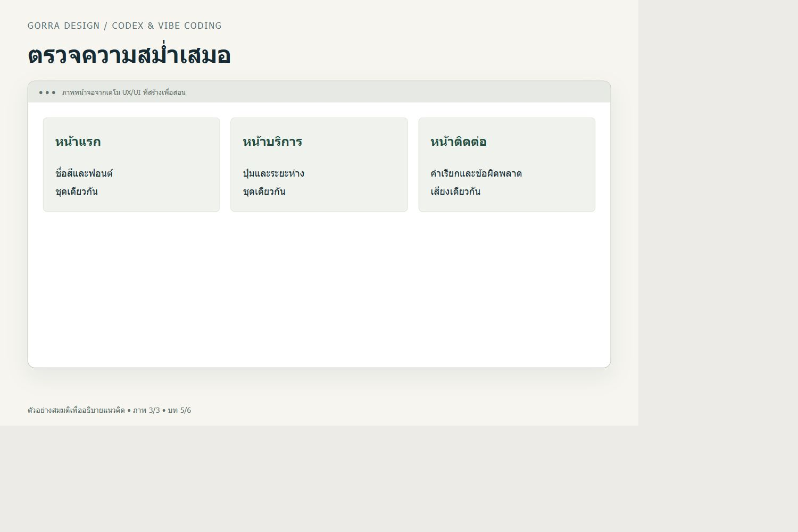The width and height of the screenshot is (798, 532).
Task: Select the text คำเรียกและข้อผิดพลาด
Action: click(x=476, y=173)
